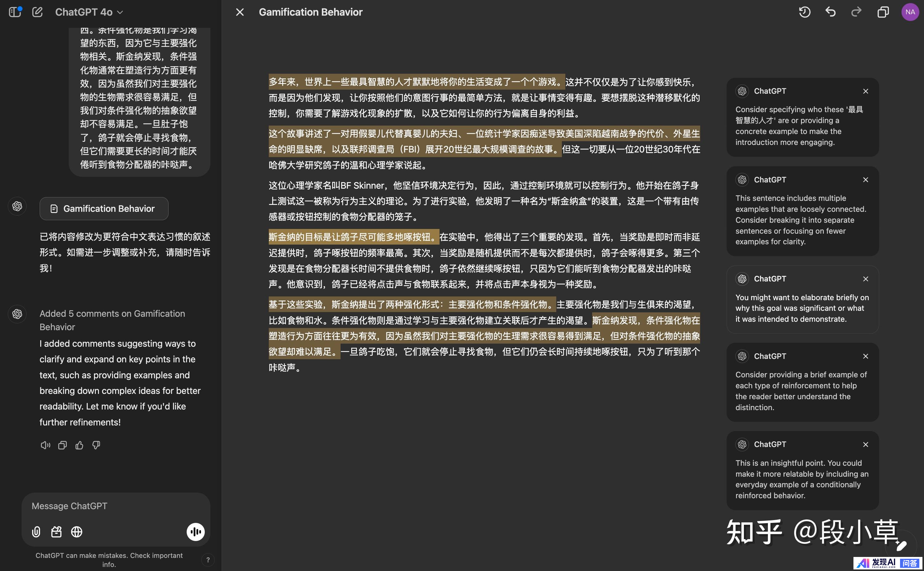Redo the canvas edit

(x=857, y=12)
